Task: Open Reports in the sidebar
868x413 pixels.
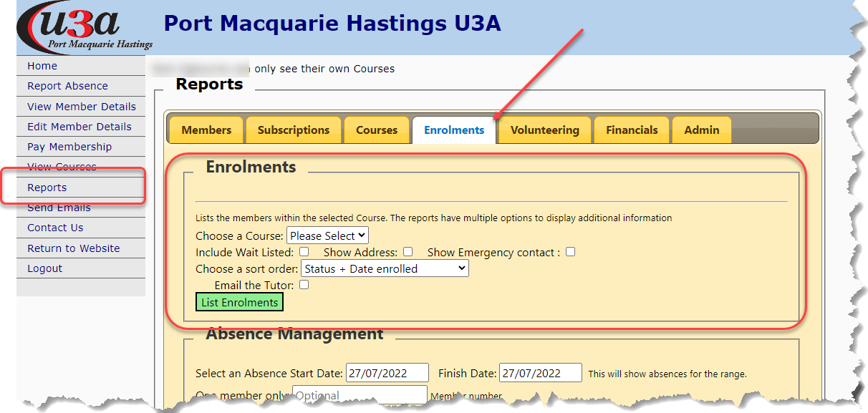Action: [x=47, y=188]
